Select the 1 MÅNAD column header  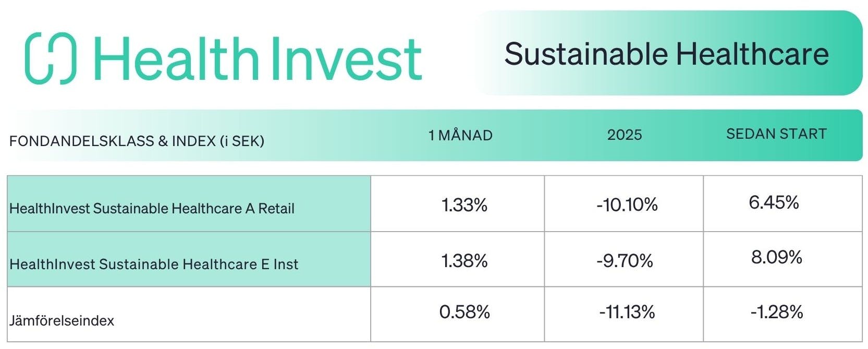pyautogui.click(x=460, y=135)
